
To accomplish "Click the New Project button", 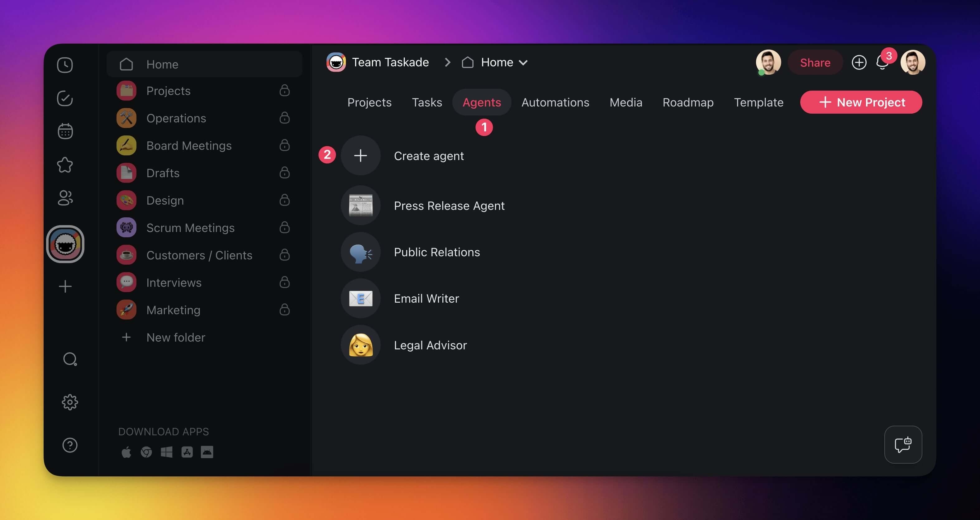I will coord(861,102).
